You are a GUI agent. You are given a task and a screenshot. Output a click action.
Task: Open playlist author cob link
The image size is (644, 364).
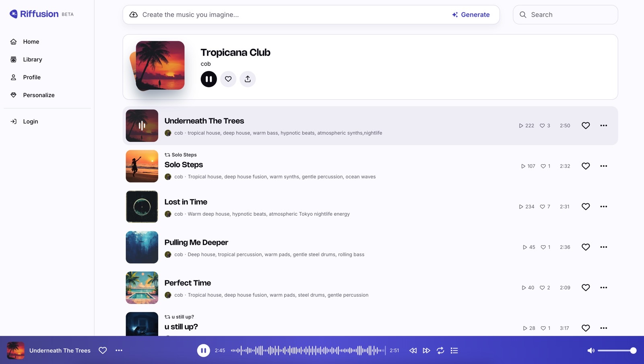(206, 64)
